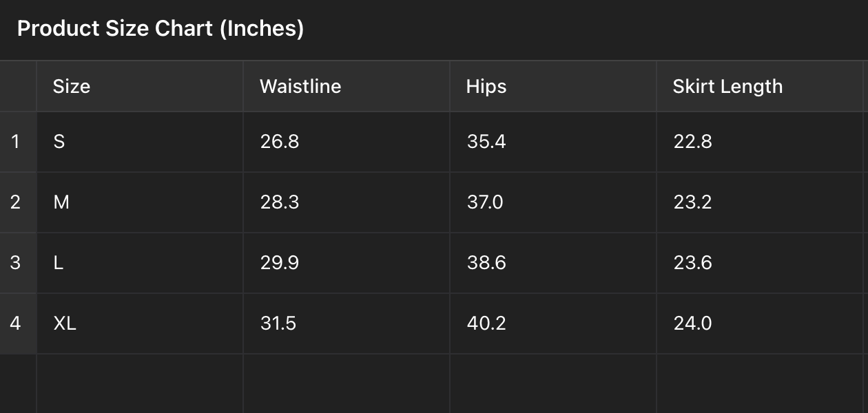
Task: Click the cell containing size S
Action: (x=139, y=142)
